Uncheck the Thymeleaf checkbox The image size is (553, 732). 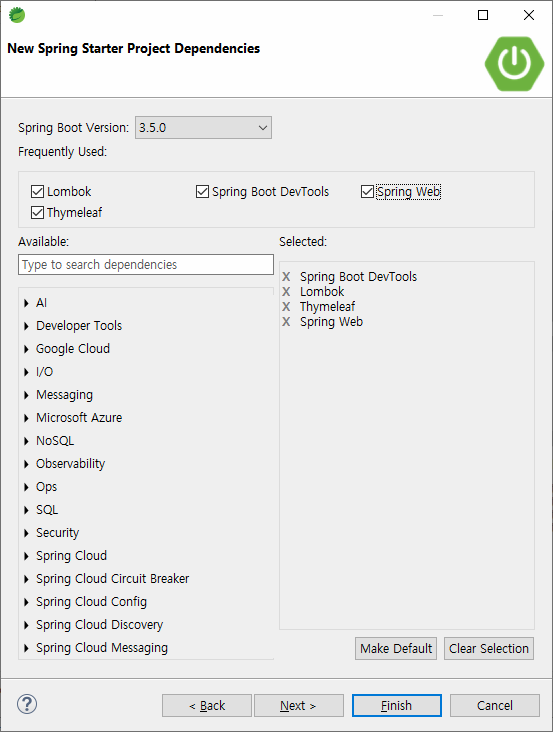pyautogui.click(x=37, y=212)
